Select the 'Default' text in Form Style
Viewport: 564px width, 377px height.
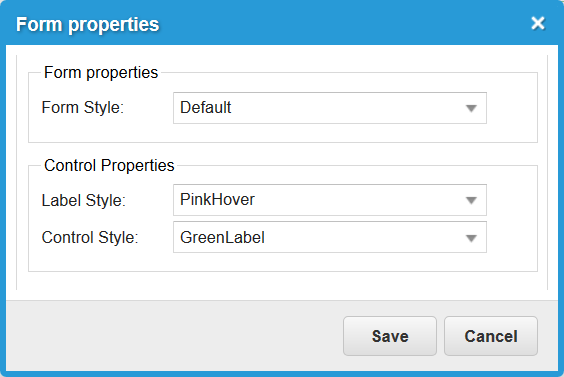pyautogui.click(x=205, y=108)
